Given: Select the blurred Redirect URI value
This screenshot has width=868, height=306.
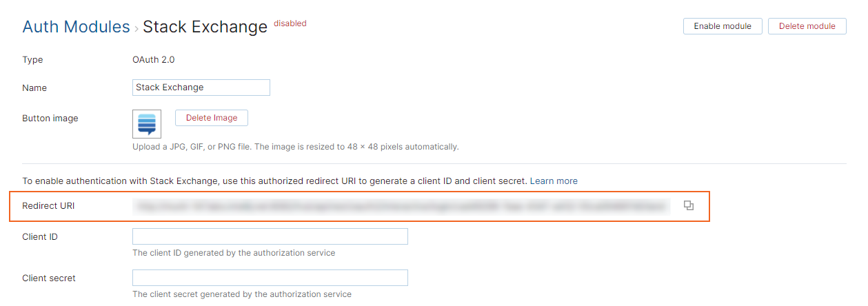Looking at the screenshot, I should (402, 206).
